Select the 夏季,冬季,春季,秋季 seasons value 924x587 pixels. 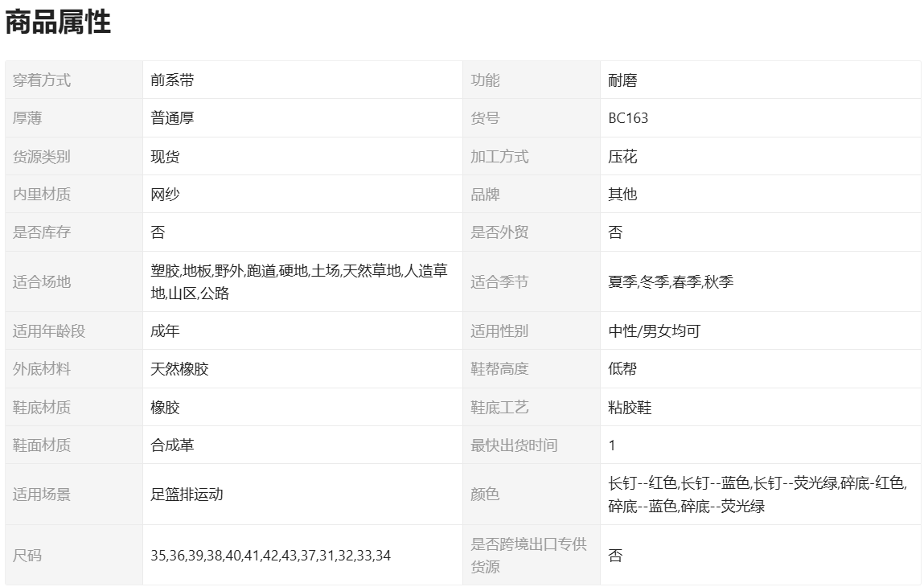[671, 282]
